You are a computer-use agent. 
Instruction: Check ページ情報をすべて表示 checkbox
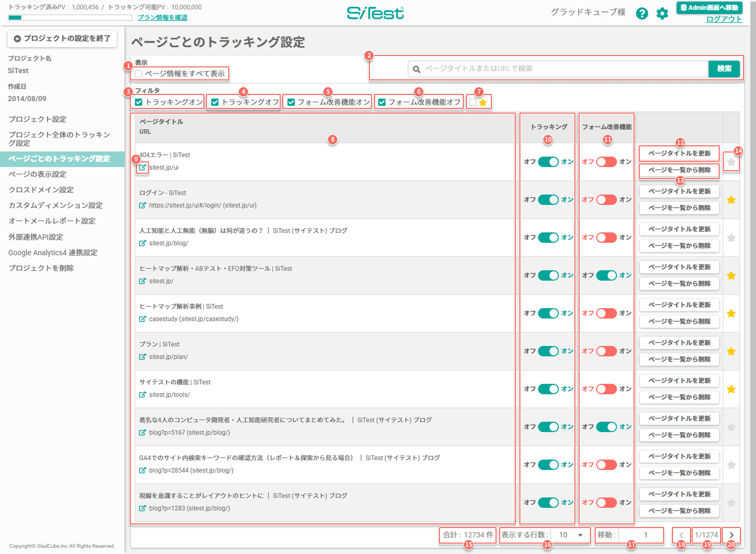point(139,74)
